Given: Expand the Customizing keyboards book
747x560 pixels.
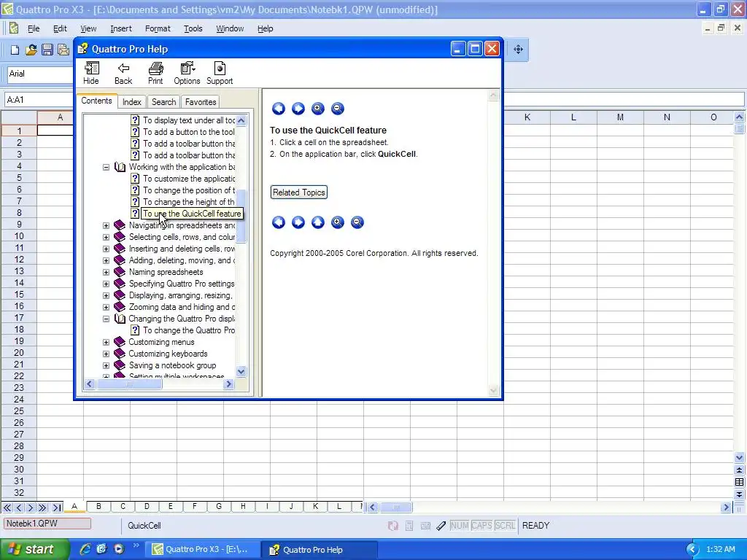Looking at the screenshot, I should click(107, 354).
